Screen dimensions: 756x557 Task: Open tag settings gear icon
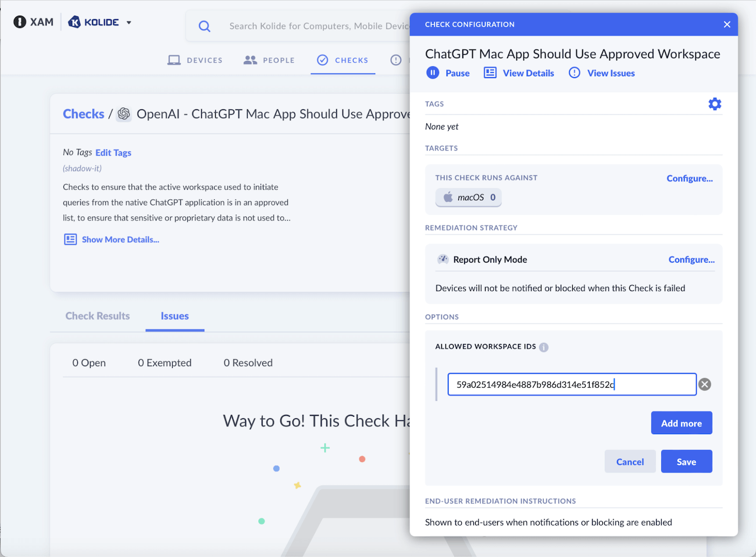point(715,104)
